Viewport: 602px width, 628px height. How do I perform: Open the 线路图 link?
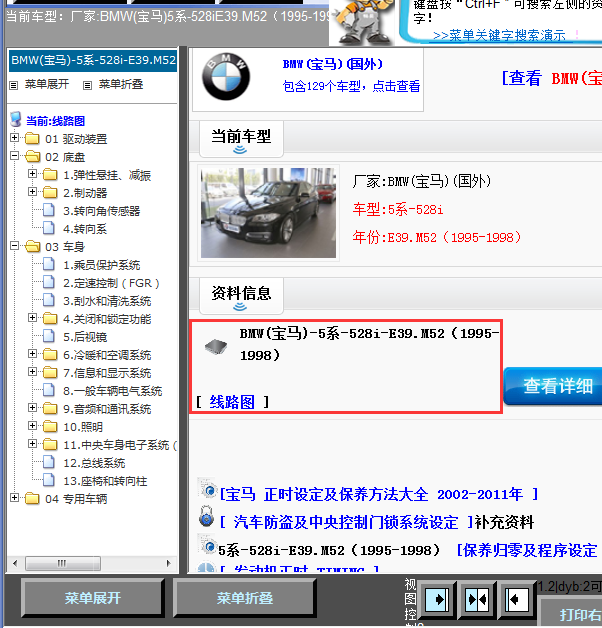tap(232, 402)
